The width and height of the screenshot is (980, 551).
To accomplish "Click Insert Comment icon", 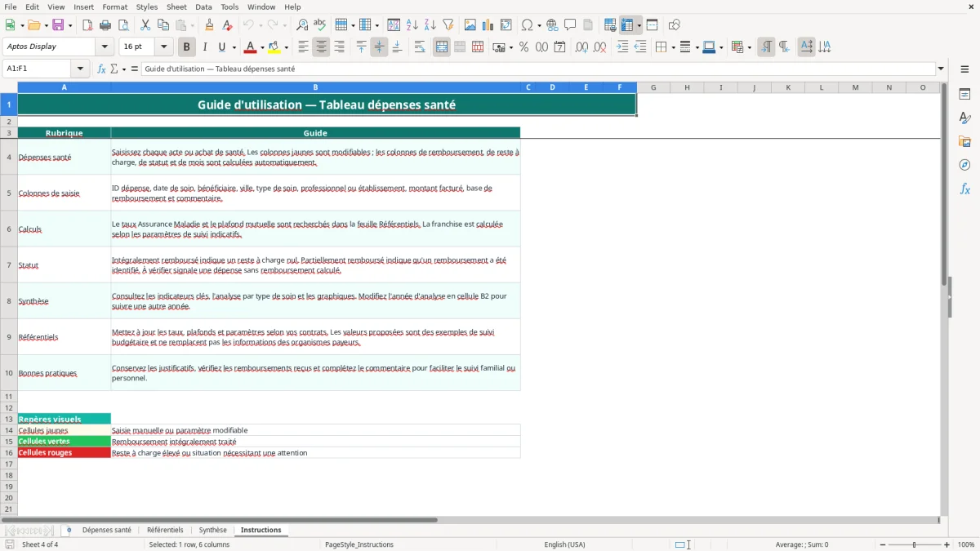I will click(570, 25).
